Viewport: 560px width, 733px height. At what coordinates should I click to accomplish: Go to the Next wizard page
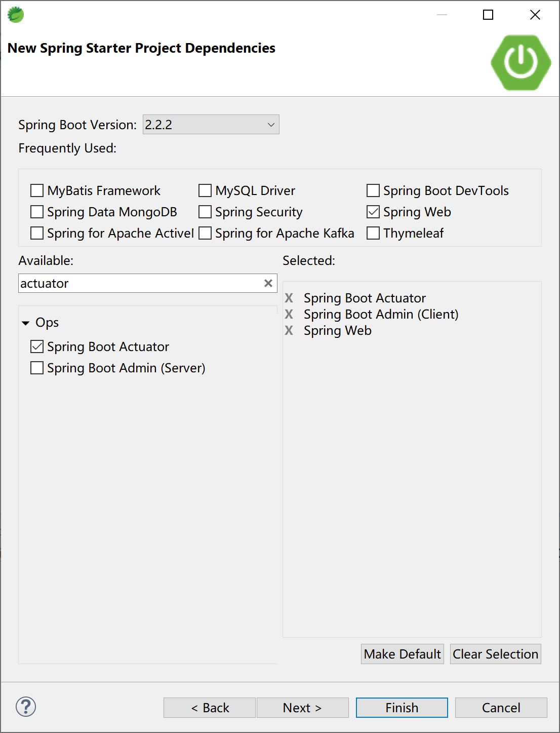pyautogui.click(x=302, y=708)
